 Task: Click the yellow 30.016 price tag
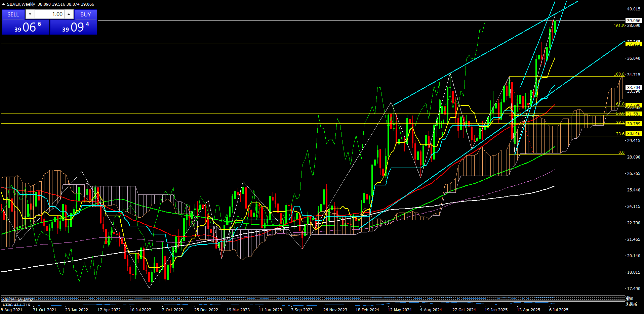click(634, 133)
